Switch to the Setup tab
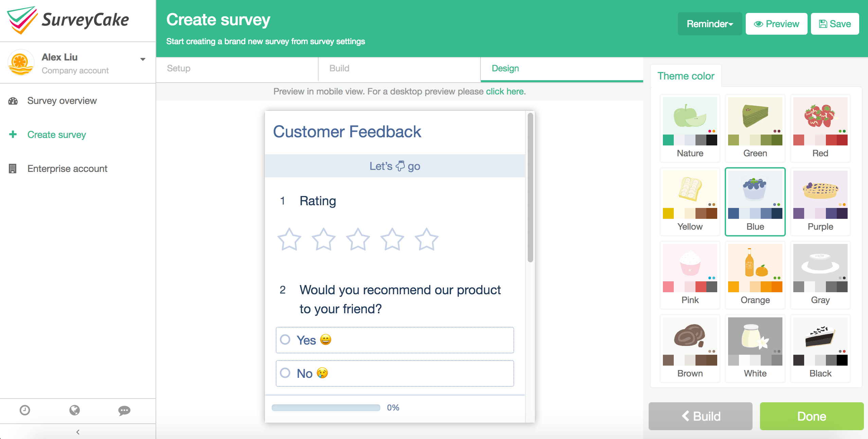This screenshot has height=439, width=868. 178,68
